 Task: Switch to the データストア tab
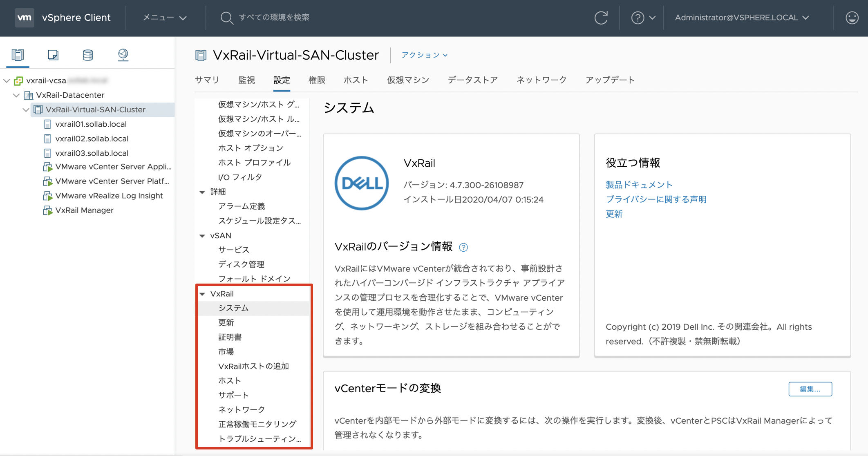click(x=473, y=80)
